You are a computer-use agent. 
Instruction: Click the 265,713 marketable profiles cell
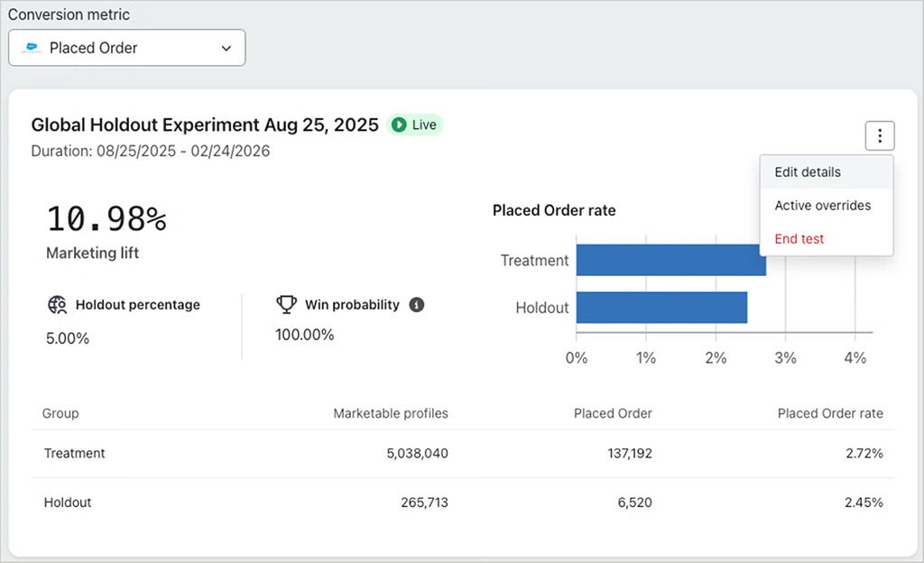424,503
